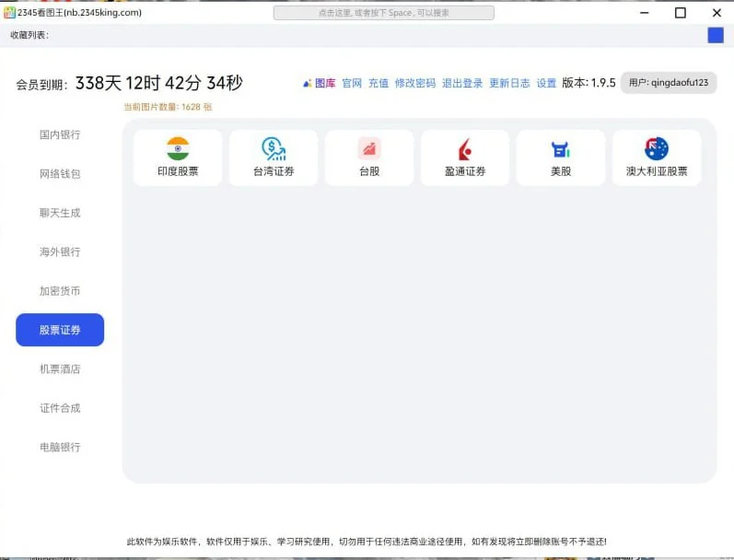Open the 印度股票 India flag icon
The height and width of the screenshot is (560, 734).
point(178,149)
